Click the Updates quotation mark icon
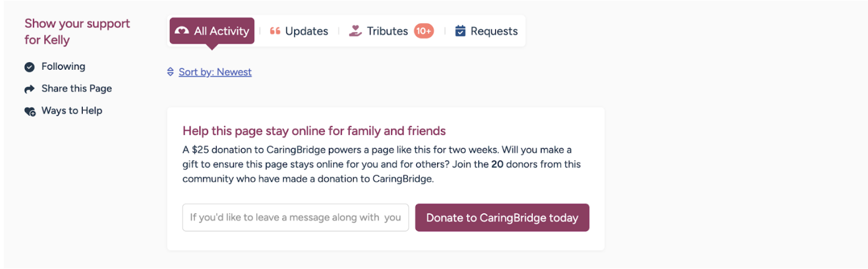This screenshot has height=269, width=868. [275, 31]
